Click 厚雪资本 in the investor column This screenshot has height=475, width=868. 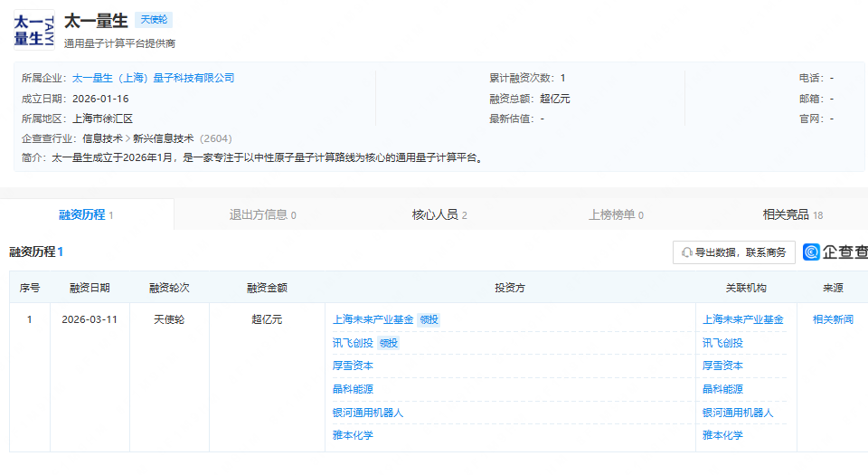[x=353, y=366]
